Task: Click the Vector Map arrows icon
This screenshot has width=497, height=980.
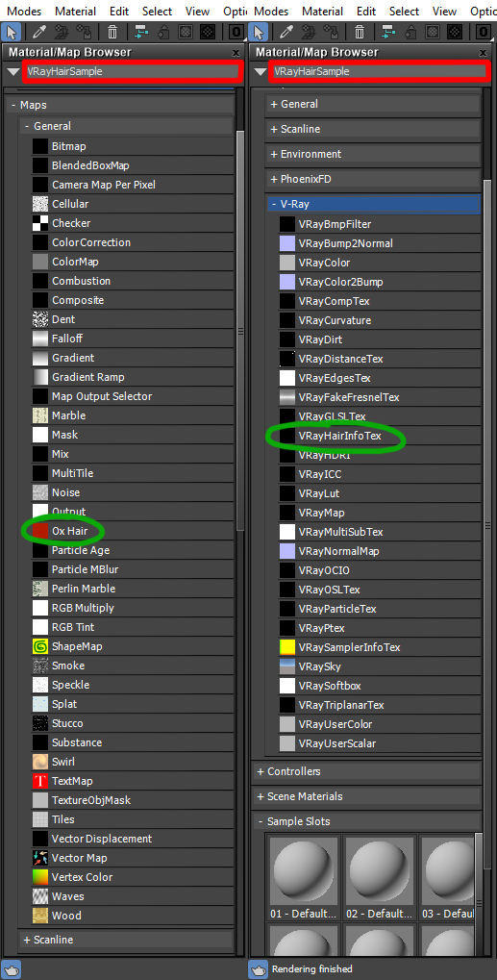Action: tap(40, 858)
